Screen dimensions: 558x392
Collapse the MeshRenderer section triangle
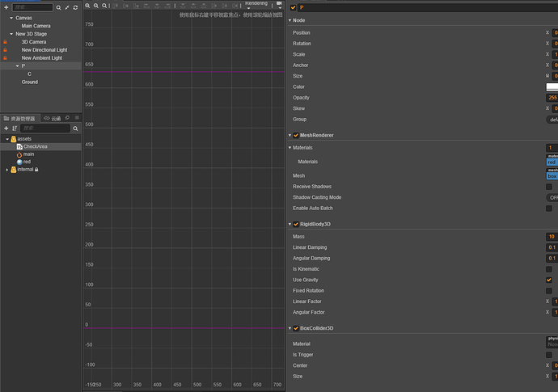click(290, 135)
